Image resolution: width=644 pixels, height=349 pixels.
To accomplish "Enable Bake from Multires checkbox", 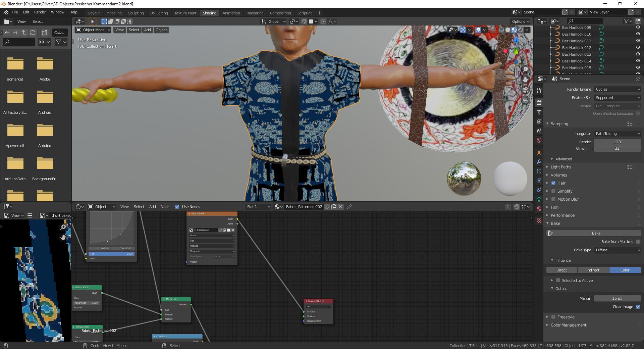I will coord(638,242).
